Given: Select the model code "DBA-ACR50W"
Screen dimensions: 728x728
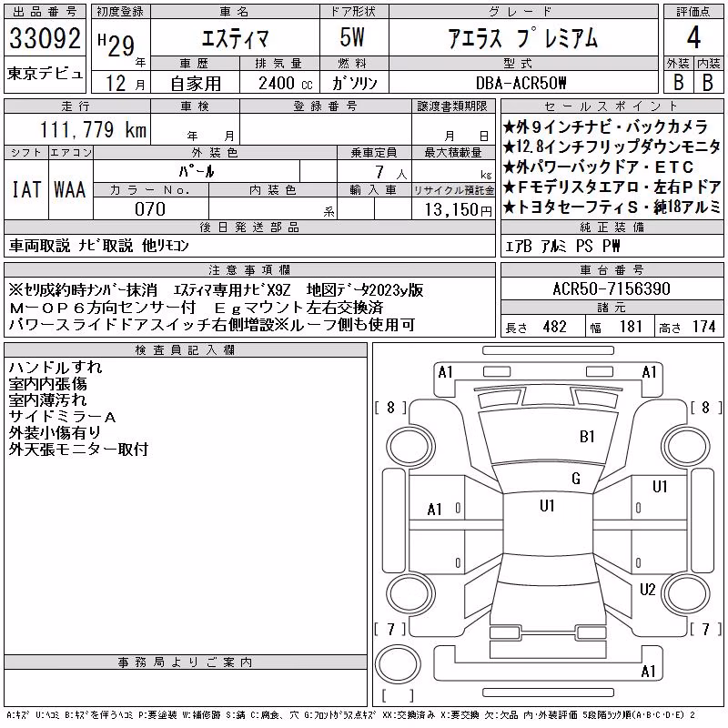Looking at the screenshot, I should tap(521, 84).
